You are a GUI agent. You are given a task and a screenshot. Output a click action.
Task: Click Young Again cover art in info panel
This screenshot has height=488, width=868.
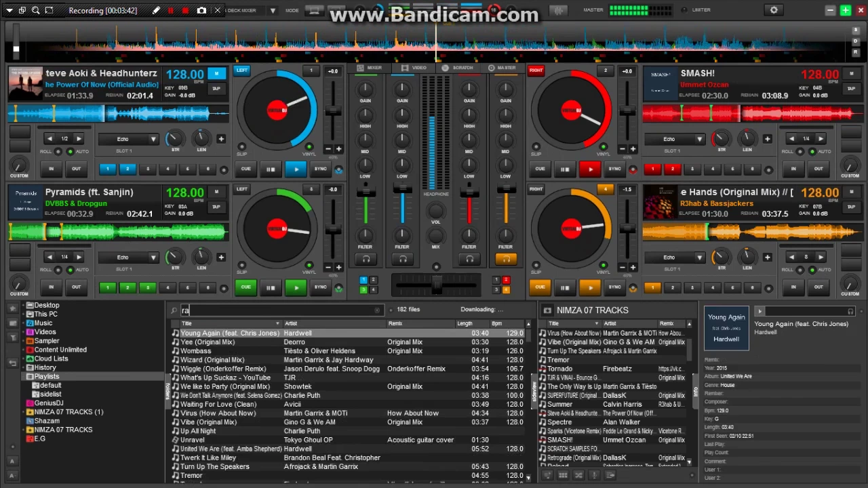[x=726, y=328]
